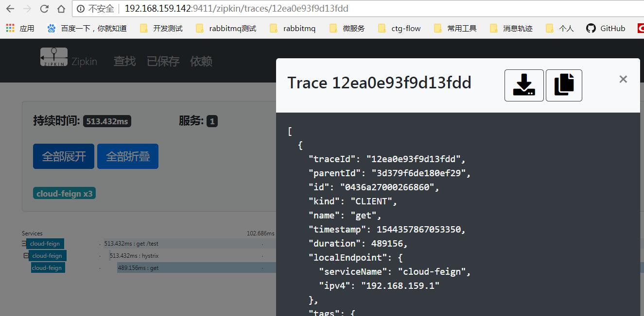Click the "traceId" line in the JSON
This screenshot has height=316, width=644.
click(387, 159)
